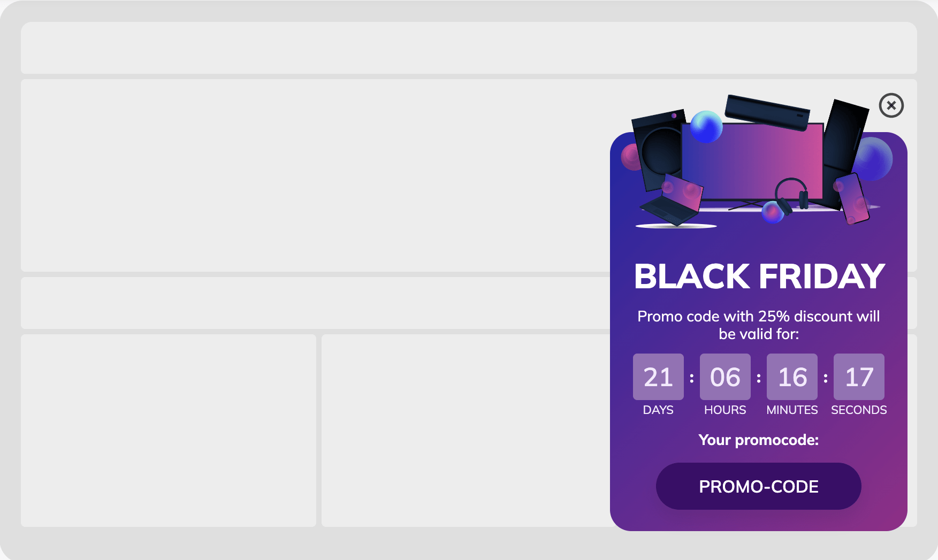Click the SECONDS counter showing 17
Viewport: 938px width, 560px height.
(859, 377)
